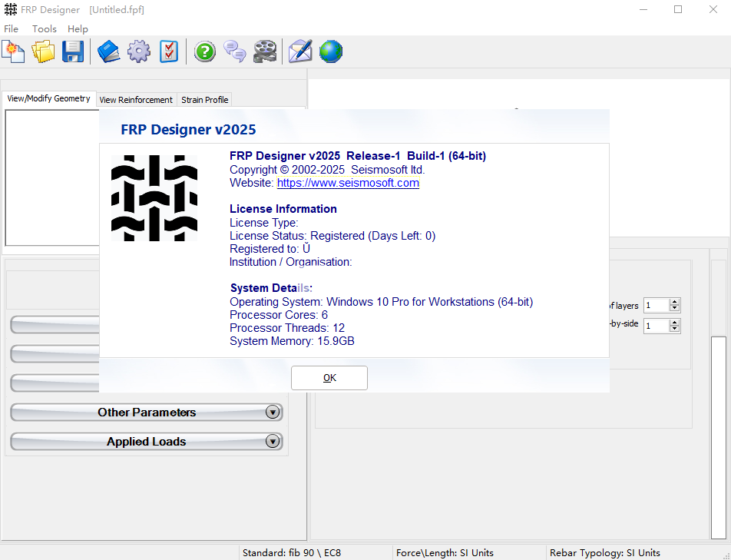
Task: Click the License Information heading
Action: (283, 209)
